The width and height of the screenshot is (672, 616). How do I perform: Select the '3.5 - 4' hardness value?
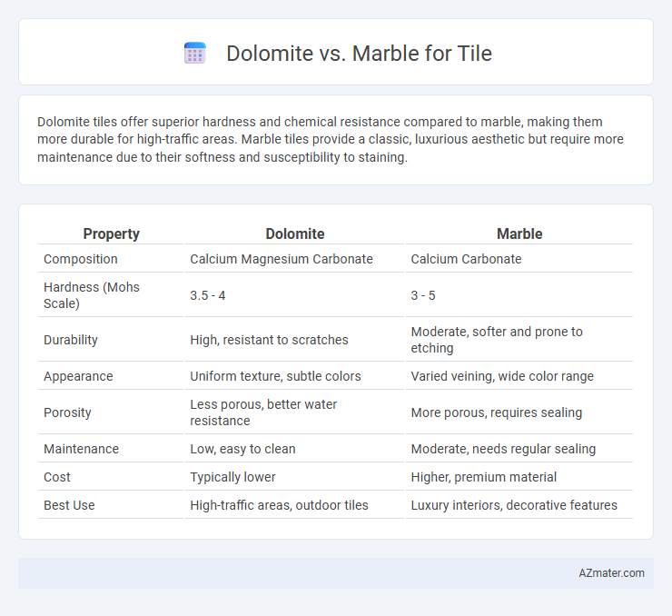[207, 295]
